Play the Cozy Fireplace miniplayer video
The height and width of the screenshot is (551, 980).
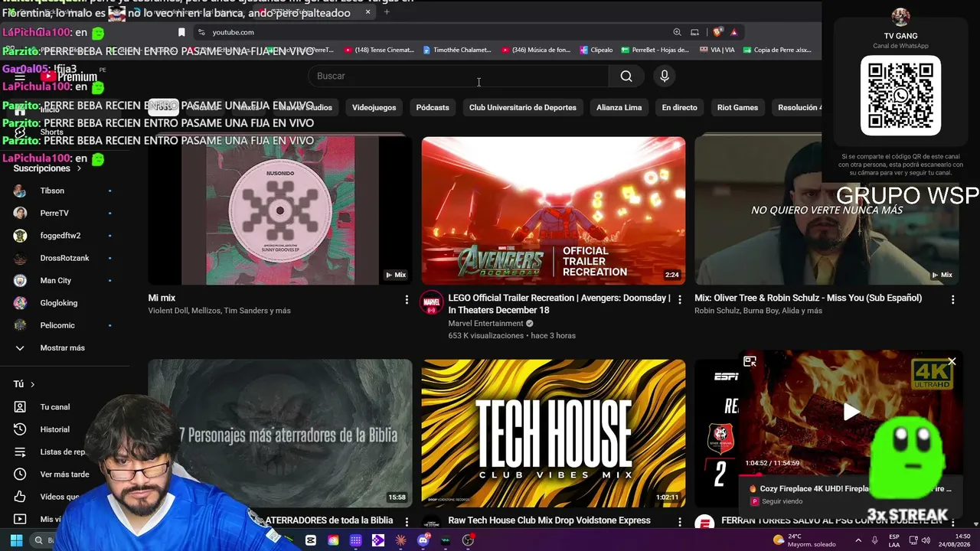click(851, 412)
